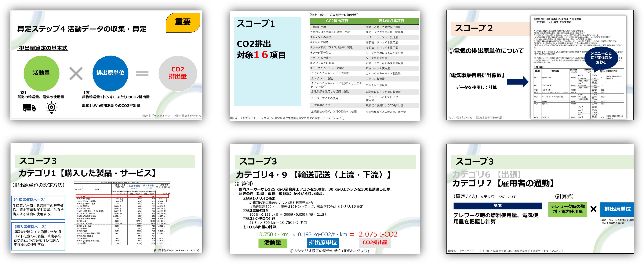
Task: Select row 16.廃棄物の焼却、燃料や製造への使用
Action: (x=364, y=112)
